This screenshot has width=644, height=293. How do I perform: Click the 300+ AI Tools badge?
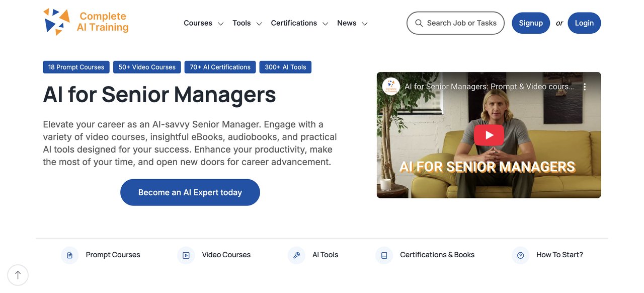(x=285, y=67)
